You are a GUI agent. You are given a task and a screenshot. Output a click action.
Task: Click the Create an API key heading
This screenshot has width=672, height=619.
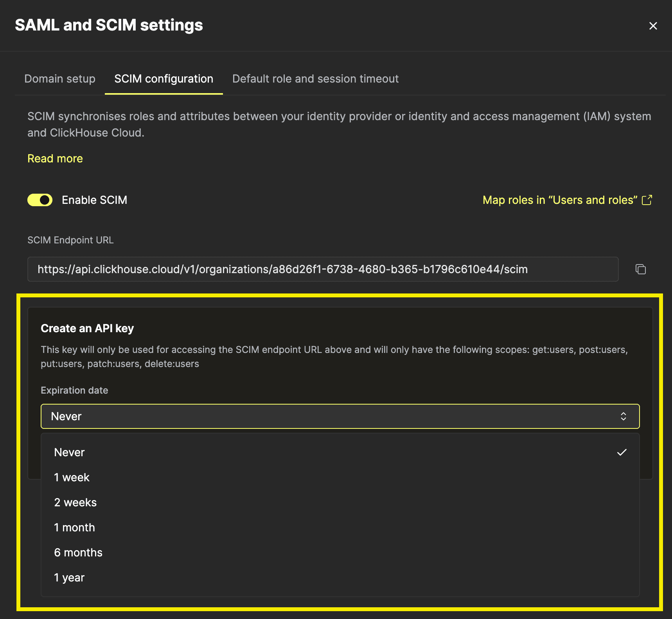coord(87,328)
